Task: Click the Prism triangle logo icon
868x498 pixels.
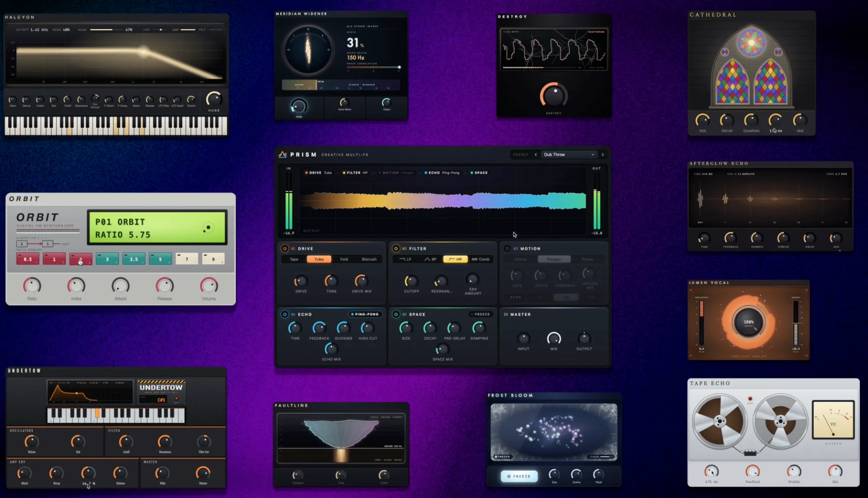Action: (x=283, y=154)
